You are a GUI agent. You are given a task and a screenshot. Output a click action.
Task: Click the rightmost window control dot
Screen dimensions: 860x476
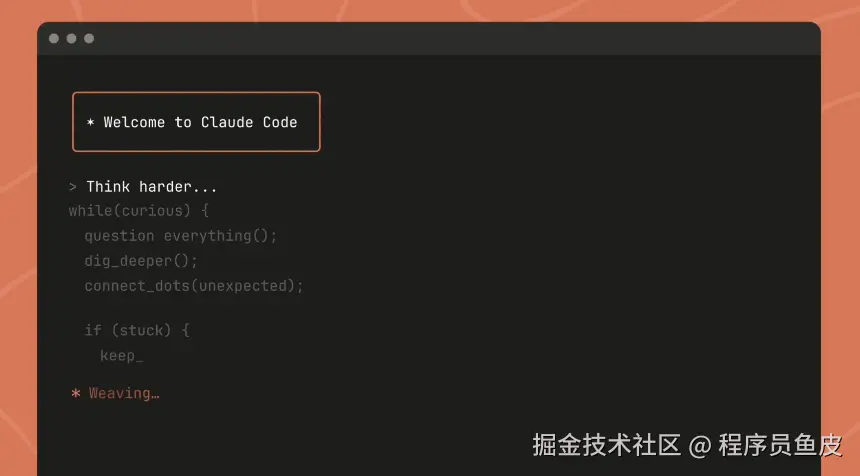[89, 38]
